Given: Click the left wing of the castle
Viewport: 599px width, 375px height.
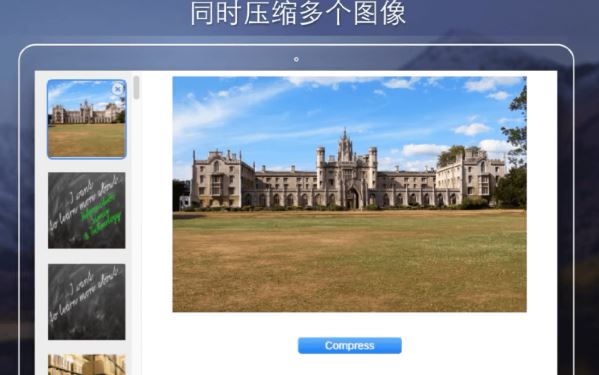Looking at the screenshot, I should (222, 179).
